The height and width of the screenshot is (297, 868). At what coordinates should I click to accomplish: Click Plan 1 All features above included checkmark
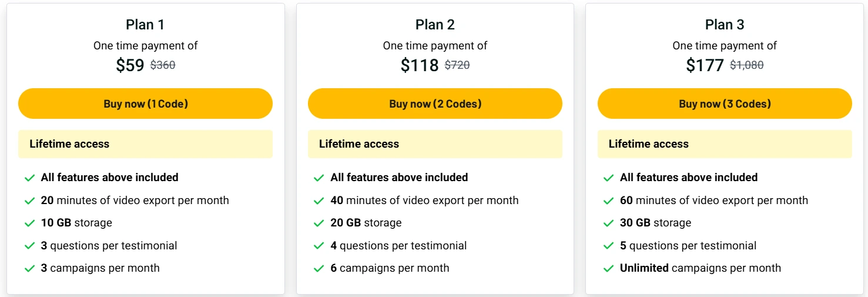click(29, 178)
